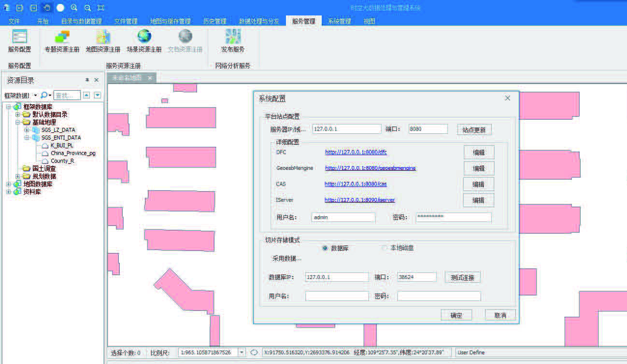Click the 地图资源注册 map resource icon
The image size is (627, 364).
pyautogui.click(x=103, y=37)
